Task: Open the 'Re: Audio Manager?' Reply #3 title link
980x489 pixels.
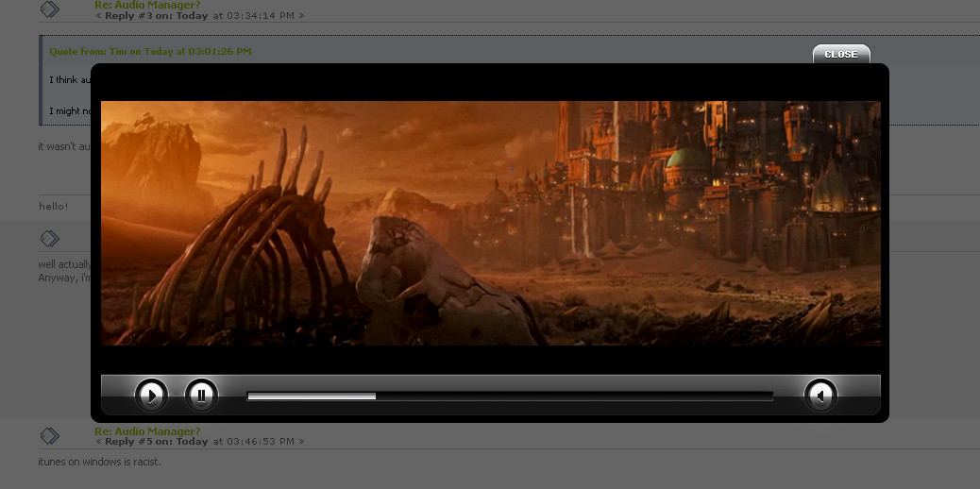Action: click(x=147, y=5)
